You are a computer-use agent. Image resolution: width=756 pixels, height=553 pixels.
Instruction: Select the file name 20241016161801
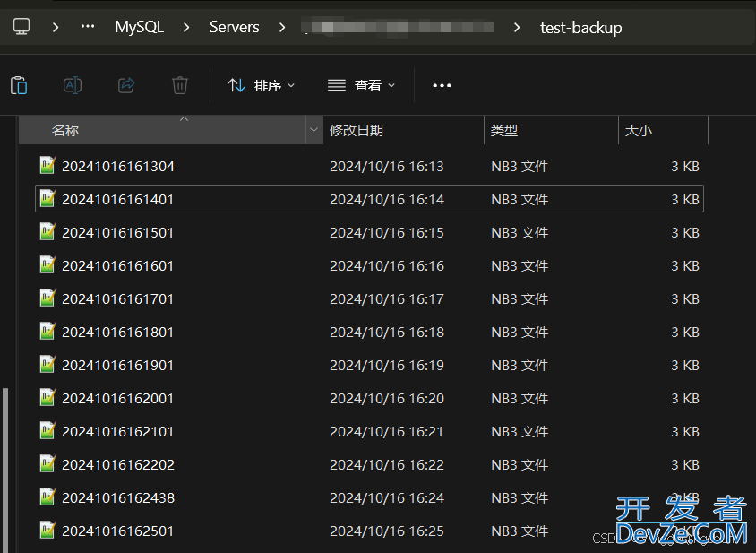pos(117,332)
